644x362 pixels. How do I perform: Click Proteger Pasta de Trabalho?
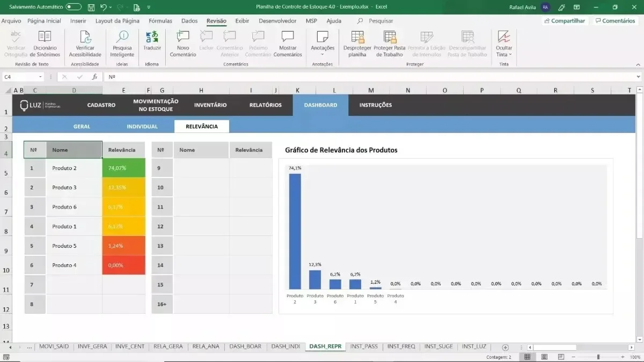pyautogui.click(x=390, y=44)
